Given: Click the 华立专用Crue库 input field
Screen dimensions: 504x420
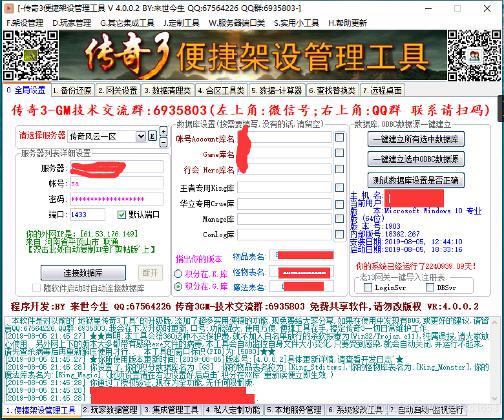Looking at the screenshot, I should (284, 204).
